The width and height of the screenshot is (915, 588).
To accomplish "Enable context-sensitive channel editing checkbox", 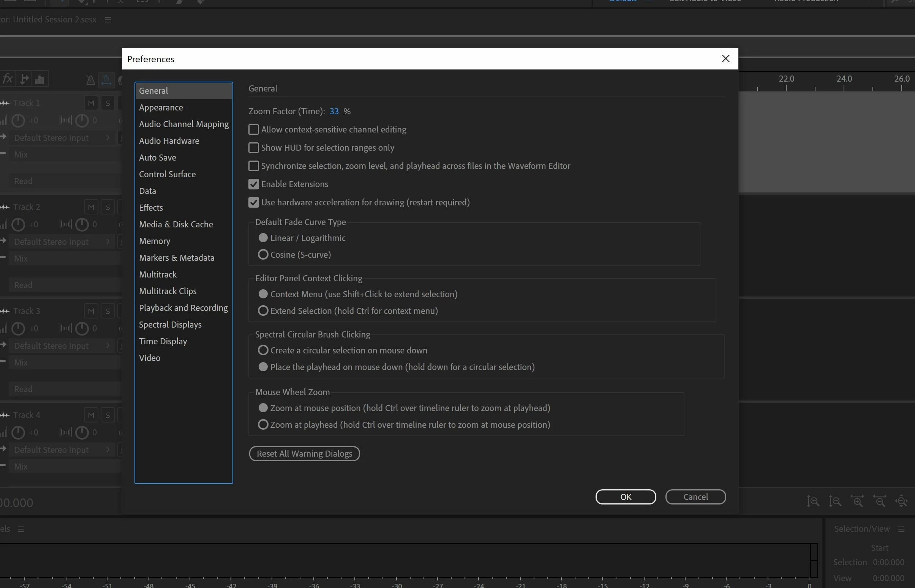I will (253, 129).
